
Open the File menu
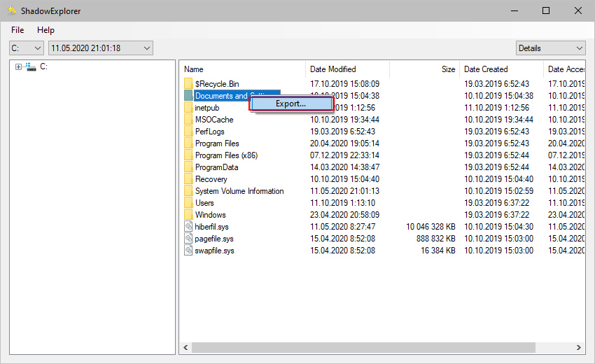point(17,30)
